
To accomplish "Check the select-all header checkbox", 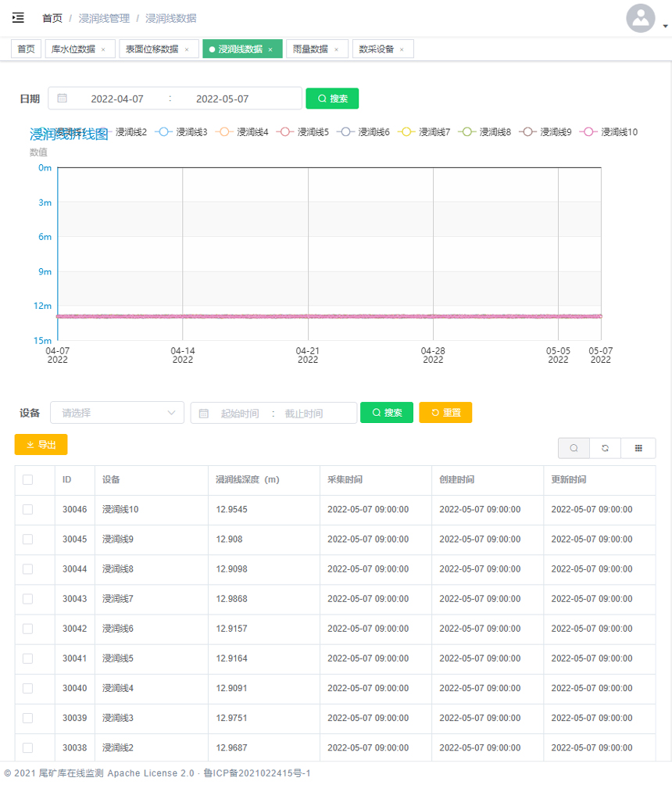I will point(28,480).
